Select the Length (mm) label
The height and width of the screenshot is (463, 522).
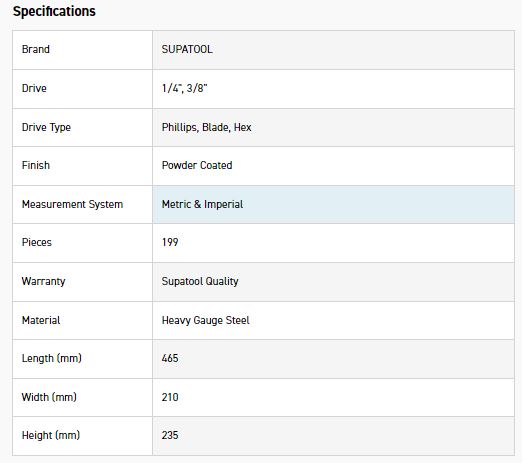click(52, 358)
